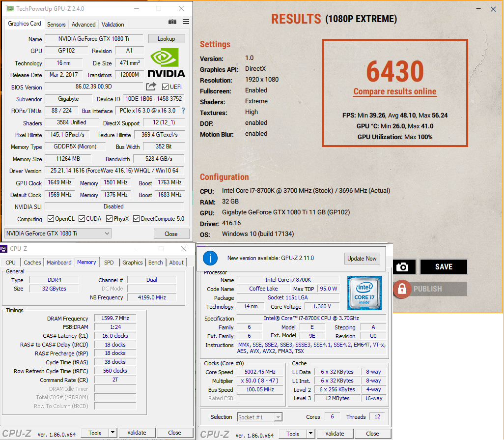
Task: Click the DRAM Frequency value 1599.7 MHz
Action: click(115, 318)
